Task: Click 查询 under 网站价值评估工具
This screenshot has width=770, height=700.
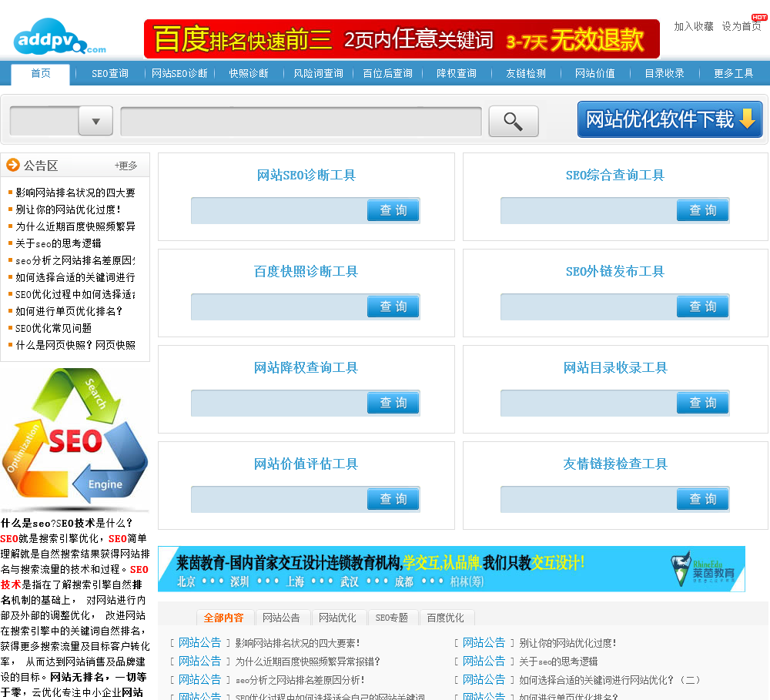Action: [393, 499]
